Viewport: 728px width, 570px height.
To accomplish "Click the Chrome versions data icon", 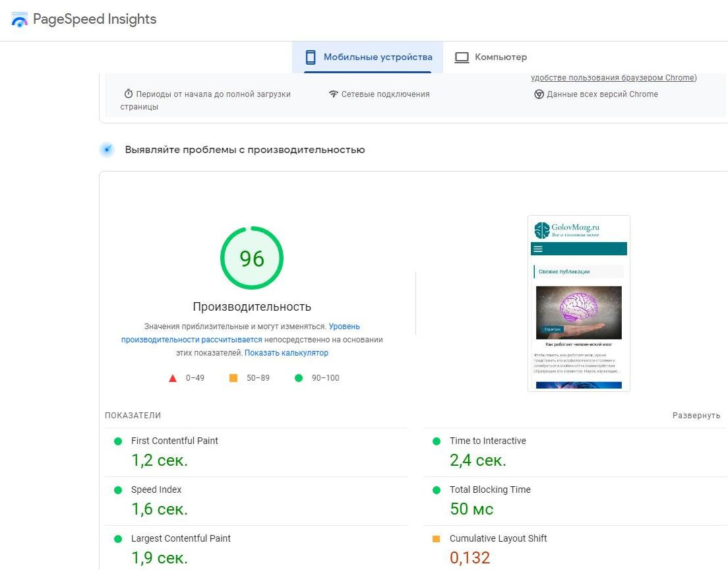I will click(539, 94).
